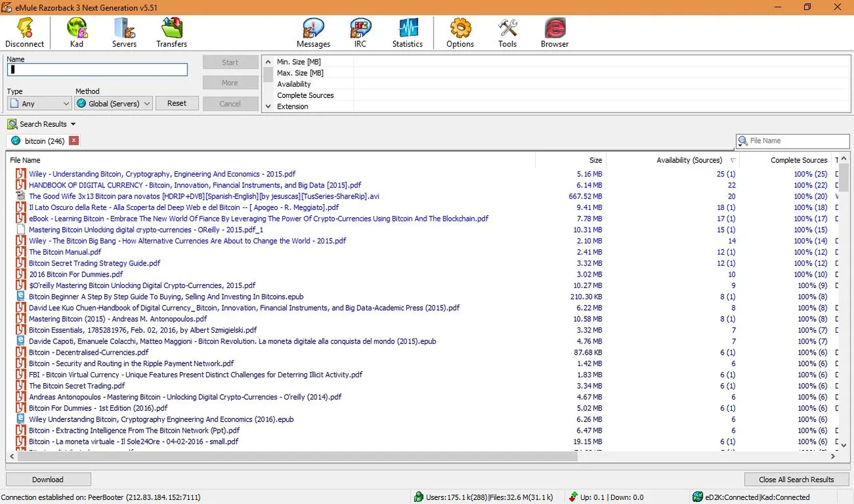The height and width of the screenshot is (504, 854).
Task: Click the Search Results magnifier icon
Action: point(12,124)
